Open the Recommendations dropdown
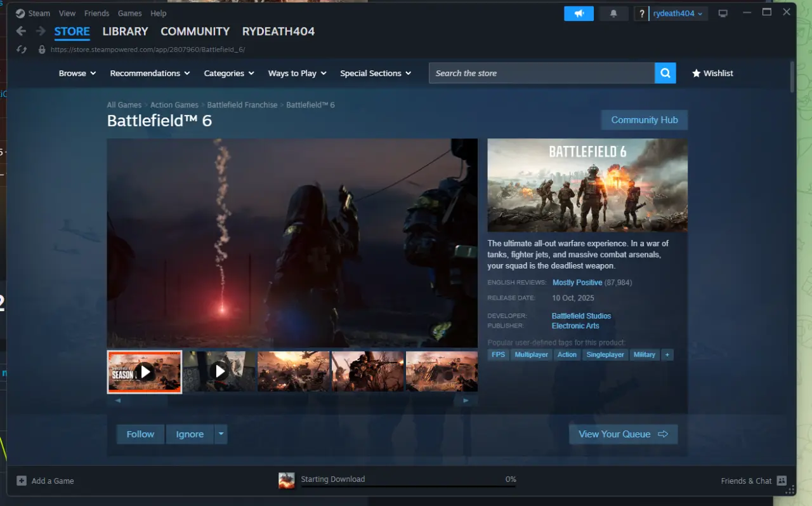 pyautogui.click(x=150, y=73)
